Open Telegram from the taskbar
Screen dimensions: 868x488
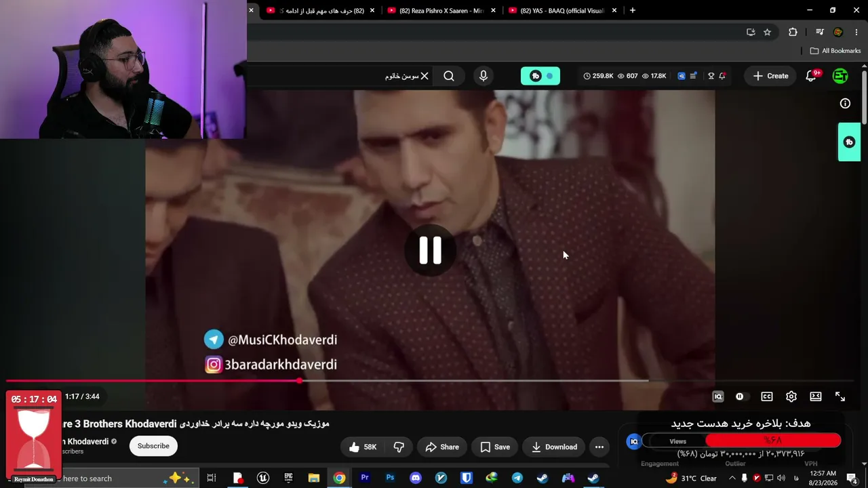tap(517, 479)
